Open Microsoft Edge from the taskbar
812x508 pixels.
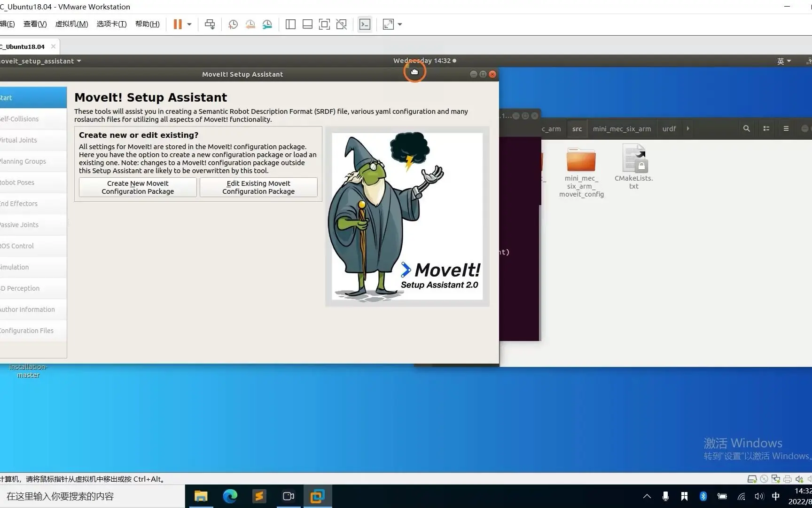(x=230, y=496)
